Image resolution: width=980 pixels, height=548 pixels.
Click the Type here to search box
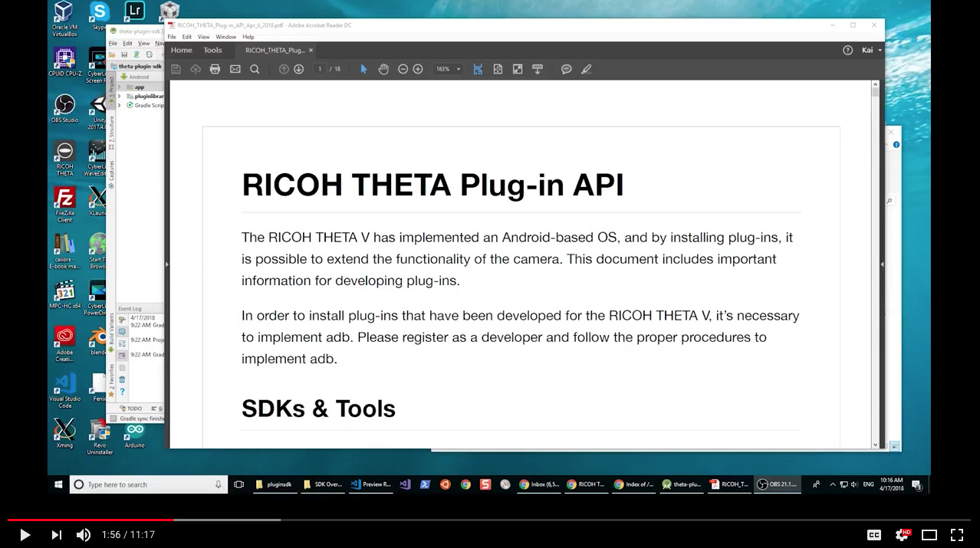pyautogui.click(x=149, y=484)
